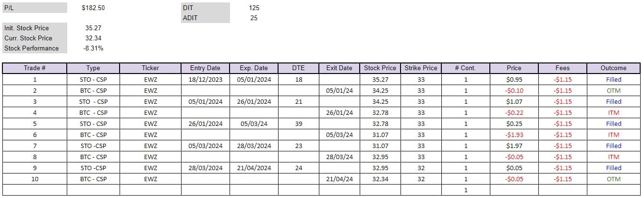Select the Trade # column header
Image resolution: width=644 pixels, height=198 pixels.
point(35,68)
